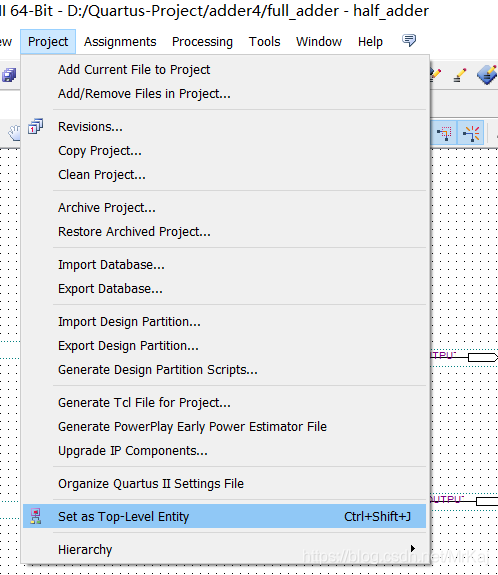Choose Add Current File to Project

tap(224, 69)
